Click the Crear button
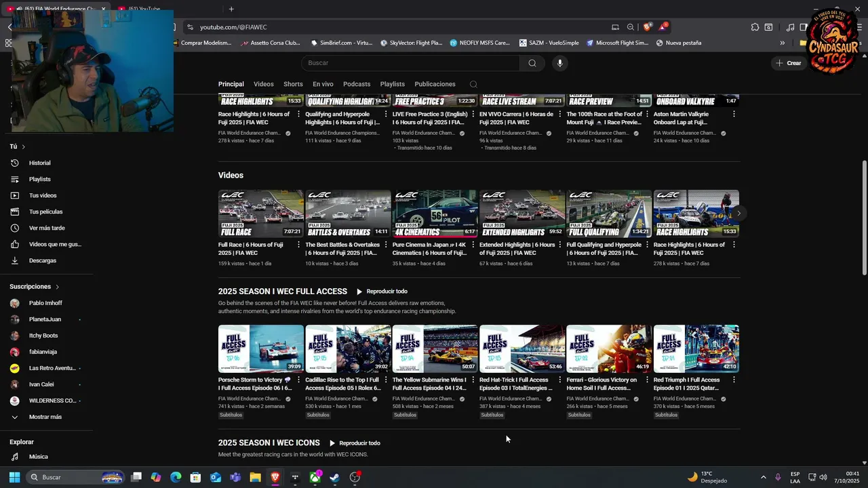This screenshot has height=488, width=868. click(789, 63)
